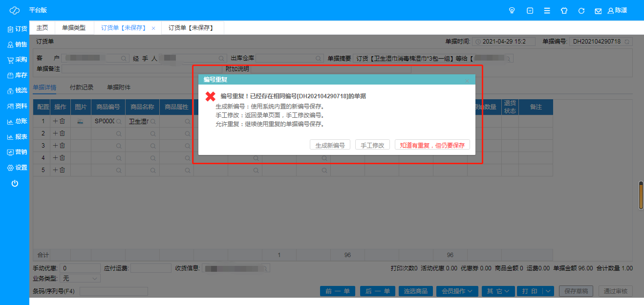The width and height of the screenshot is (644, 305).
Task: Click the 应付运费 input field
Action: coord(150,268)
